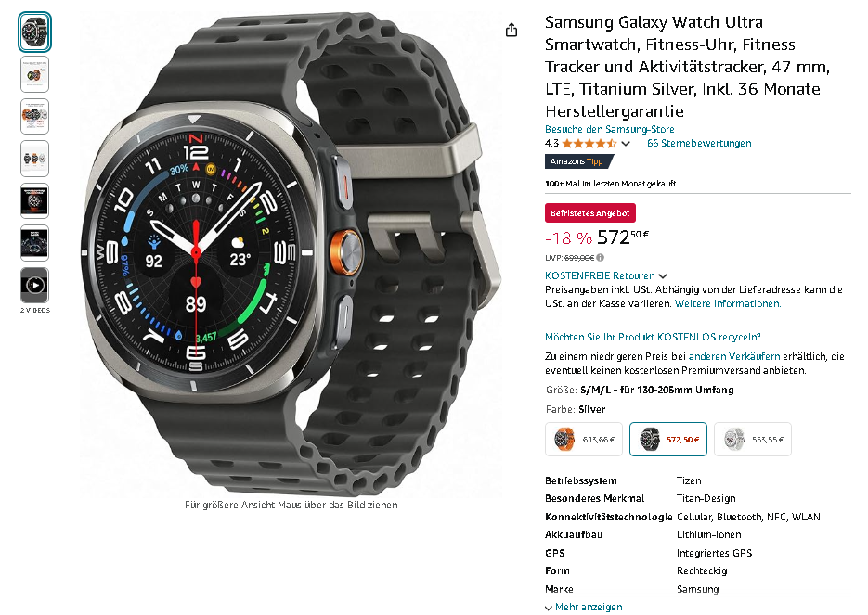Expand KOSTENFREIE Retouren details
Screen dimensions: 868x615
pyautogui.click(x=605, y=275)
